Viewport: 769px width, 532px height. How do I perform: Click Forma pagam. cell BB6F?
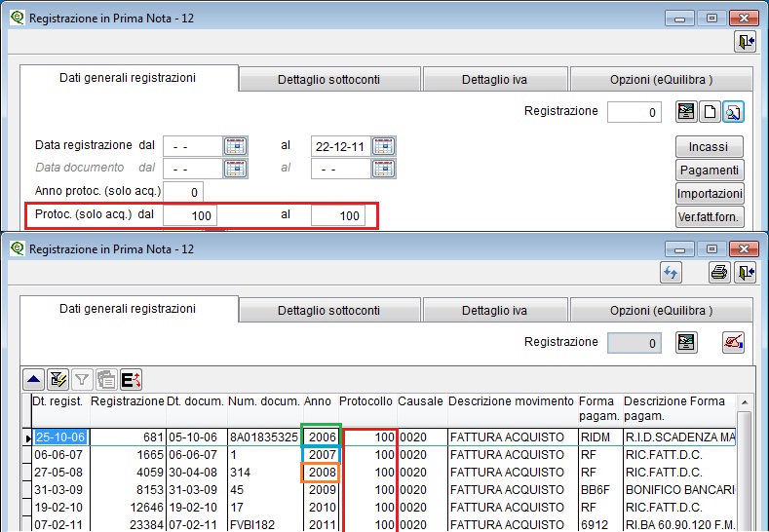pyautogui.click(x=600, y=490)
